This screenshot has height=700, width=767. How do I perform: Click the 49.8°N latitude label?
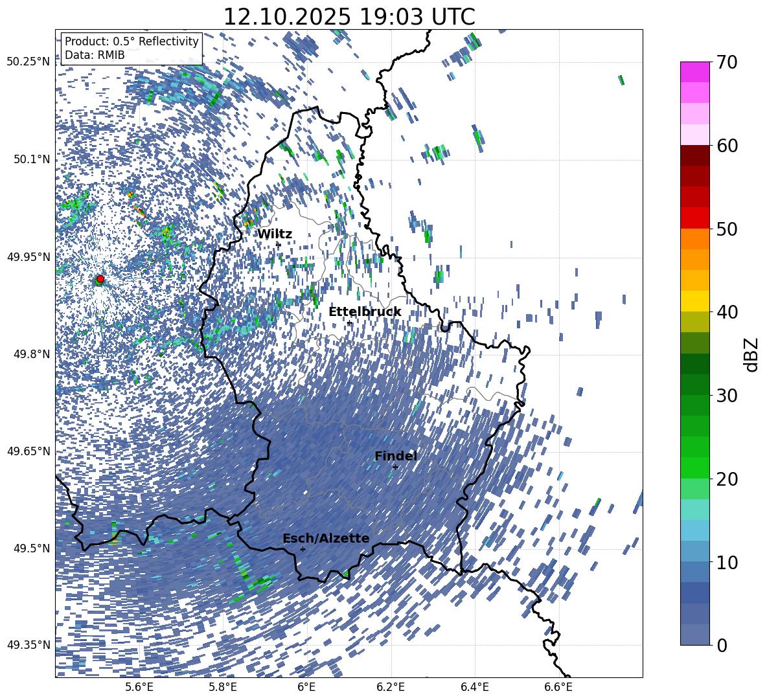pyautogui.click(x=31, y=354)
